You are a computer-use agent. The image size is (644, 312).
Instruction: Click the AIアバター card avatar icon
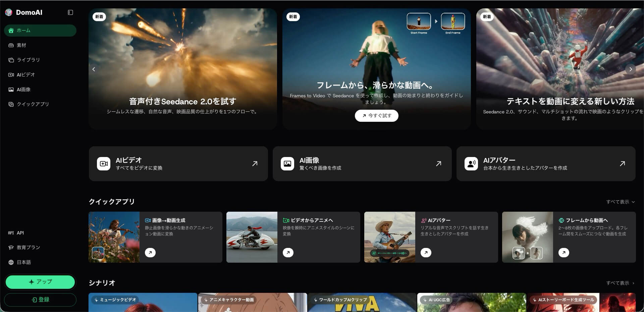[x=471, y=164]
